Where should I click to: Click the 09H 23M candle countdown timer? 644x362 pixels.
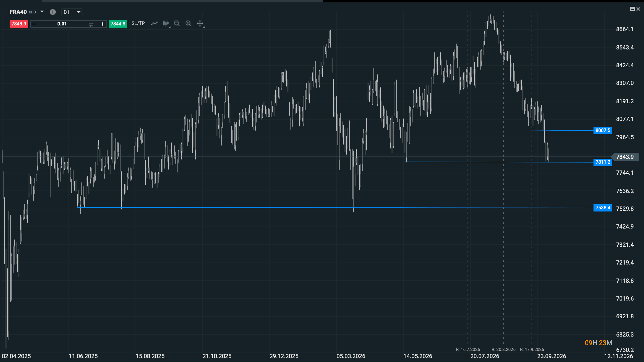point(598,343)
